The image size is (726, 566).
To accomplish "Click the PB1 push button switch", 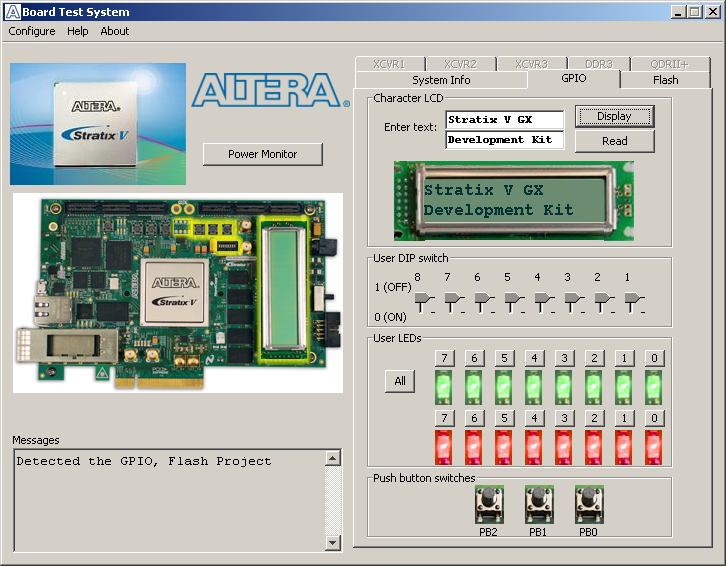I will pyautogui.click(x=539, y=504).
